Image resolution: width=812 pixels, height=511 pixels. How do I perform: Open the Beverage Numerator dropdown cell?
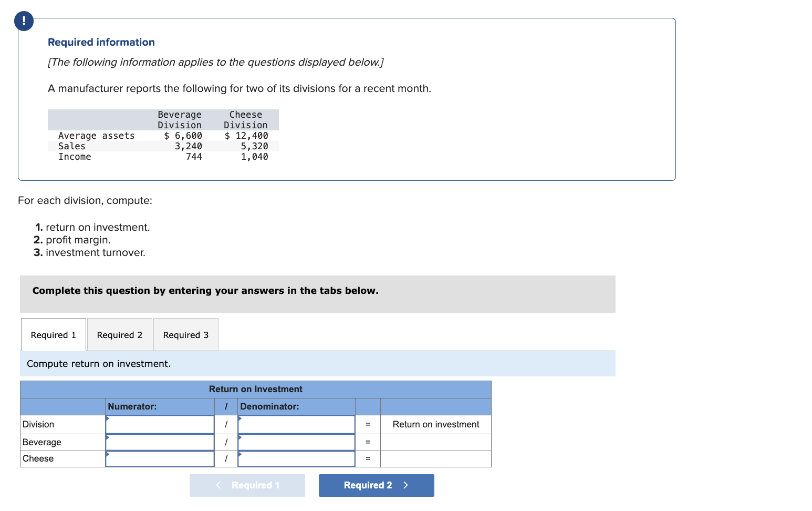(159, 442)
